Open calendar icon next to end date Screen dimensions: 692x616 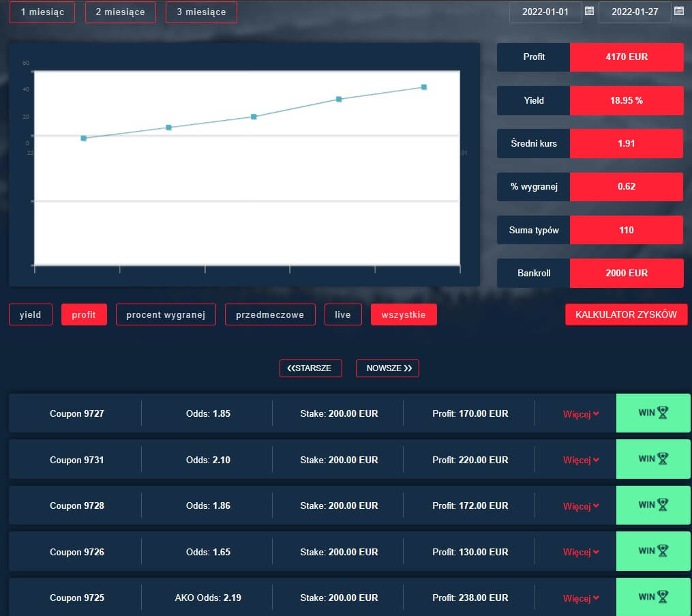[678, 11]
